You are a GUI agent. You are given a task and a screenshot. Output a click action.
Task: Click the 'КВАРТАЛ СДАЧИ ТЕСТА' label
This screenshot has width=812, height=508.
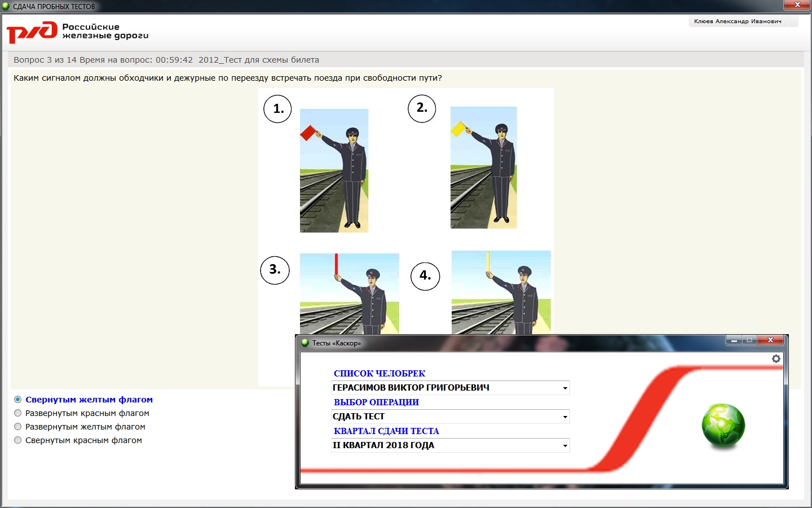[x=386, y=431]
